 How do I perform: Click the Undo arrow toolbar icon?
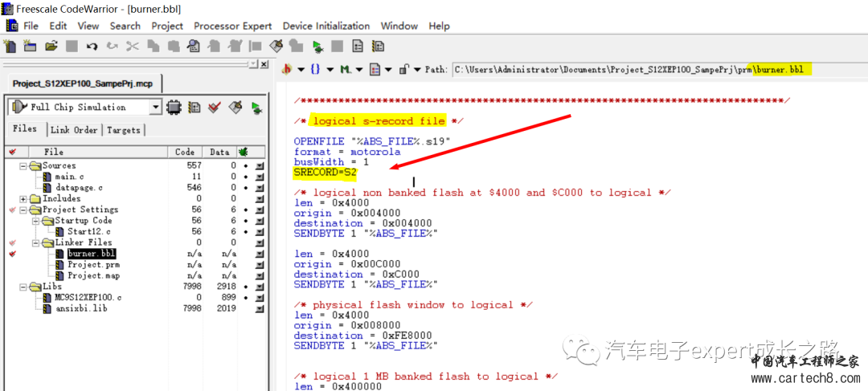(92, 46)
